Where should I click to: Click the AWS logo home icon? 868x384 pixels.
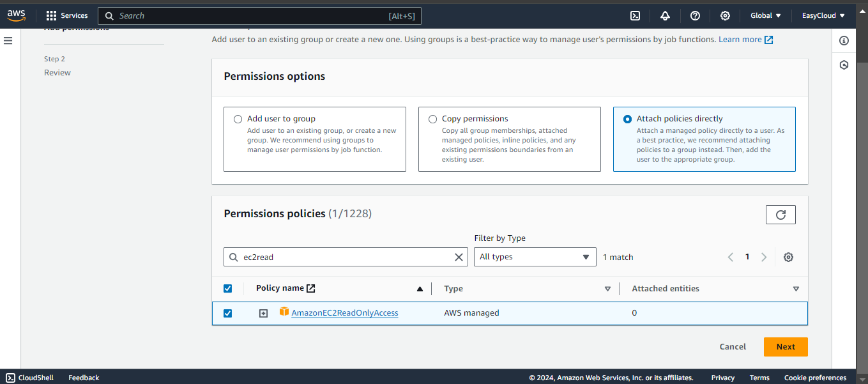click(x=16, y=15)
